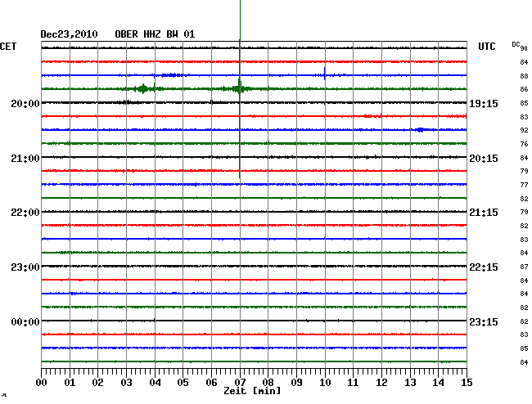This screenshot has width=532, height=404.
Task: Click minute tick label 02
Action: pos(97,382)
